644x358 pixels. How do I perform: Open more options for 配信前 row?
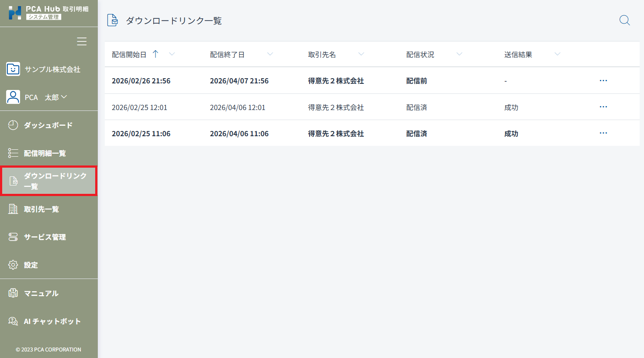click(x=603, y=81)
